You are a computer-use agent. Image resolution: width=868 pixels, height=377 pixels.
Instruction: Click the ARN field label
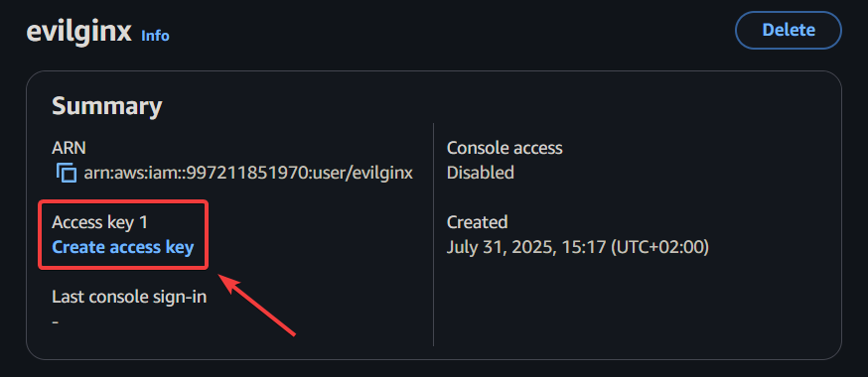pos(69,148)
